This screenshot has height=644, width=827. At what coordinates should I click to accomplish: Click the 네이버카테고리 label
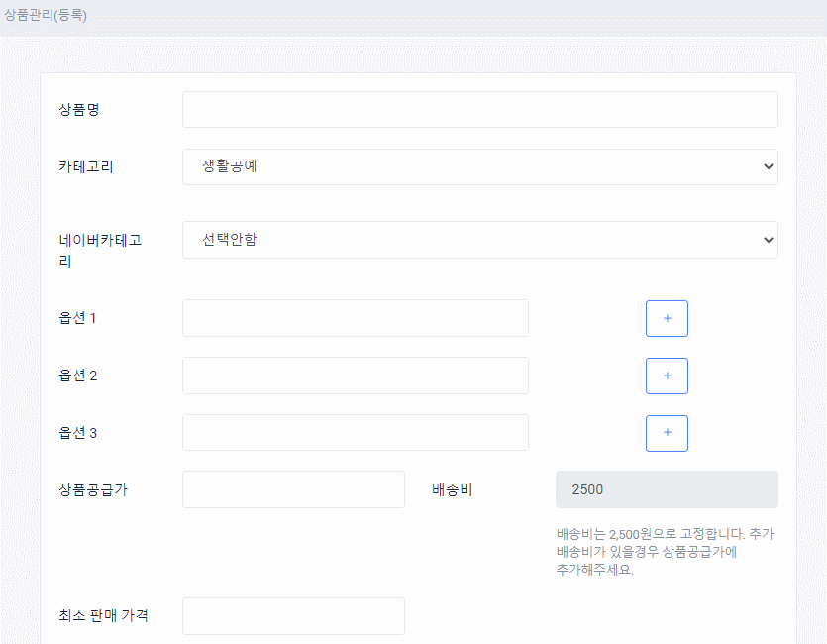pos(100,251)
